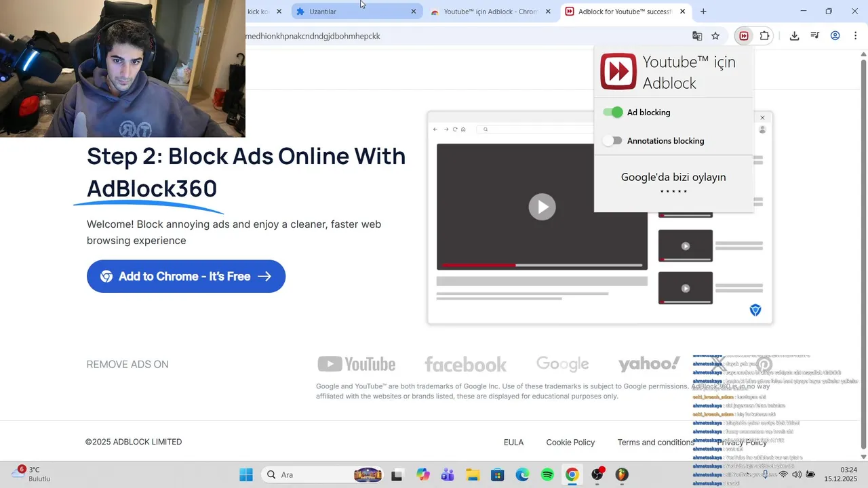Click the taskbar search box Ara
The image size is (868, 488).
pyautogui.click(x=321, y=474)
